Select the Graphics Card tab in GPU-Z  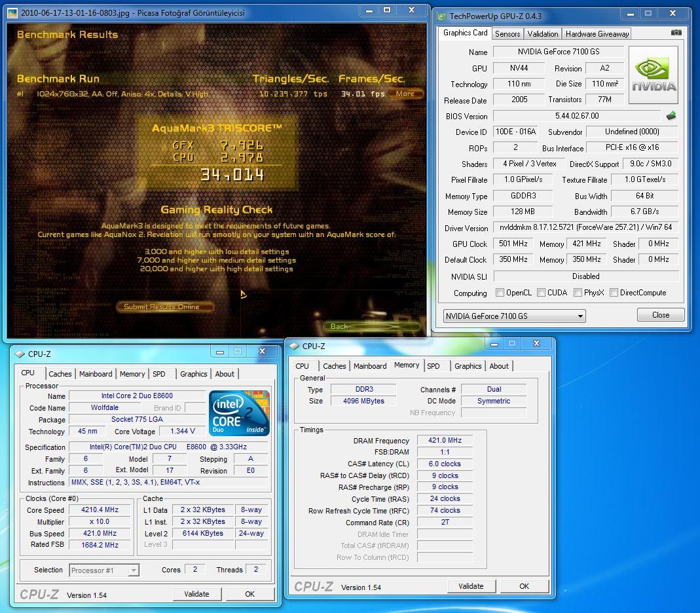coord(465,33)
